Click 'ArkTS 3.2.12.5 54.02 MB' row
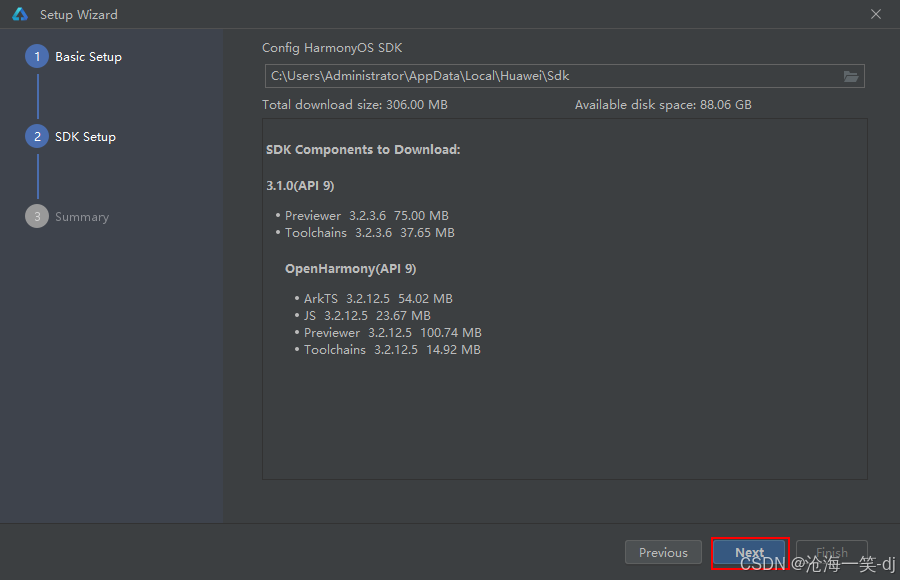This screenshot has width=900, height=580. pos(378,299)
